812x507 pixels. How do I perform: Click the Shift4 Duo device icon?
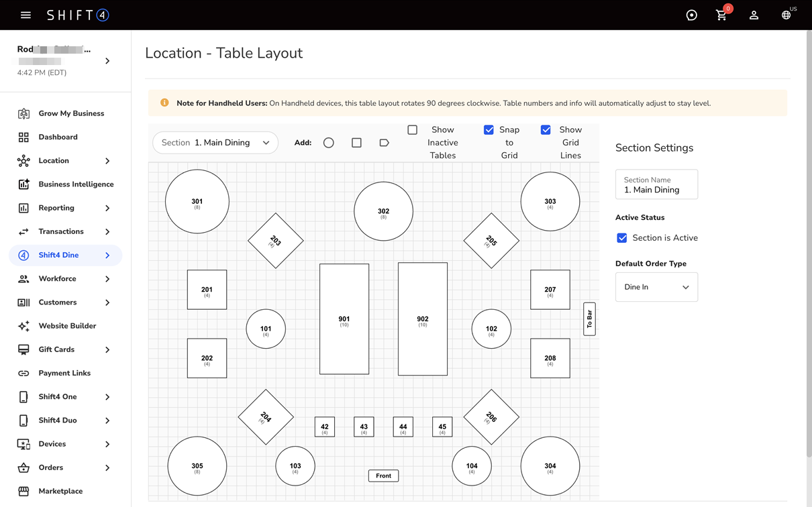tap(23, 420)
